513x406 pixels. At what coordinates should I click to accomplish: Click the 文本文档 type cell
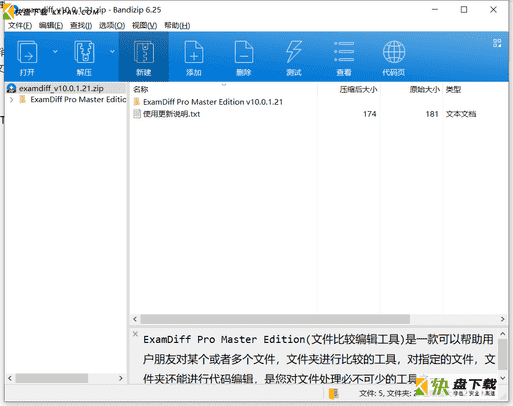coord(461,114)
